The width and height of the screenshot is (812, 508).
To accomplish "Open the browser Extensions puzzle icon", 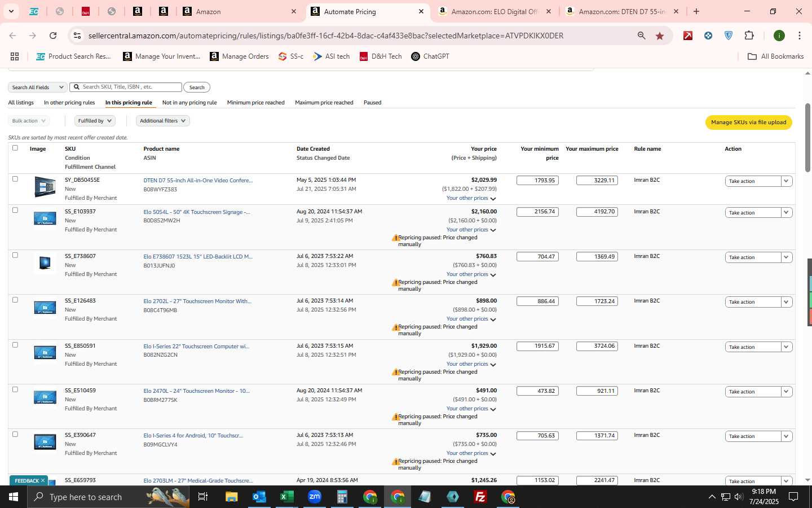I will click(x=749, y=36).
